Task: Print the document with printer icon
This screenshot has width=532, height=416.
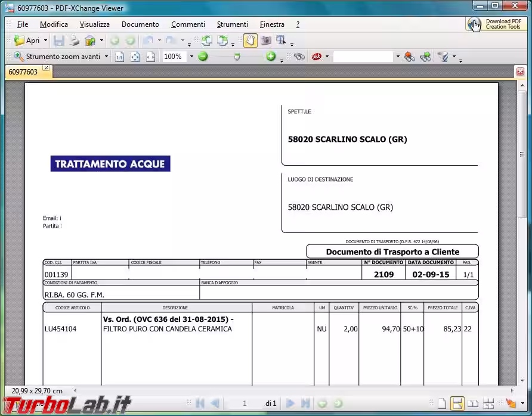Action: point(74,41)
